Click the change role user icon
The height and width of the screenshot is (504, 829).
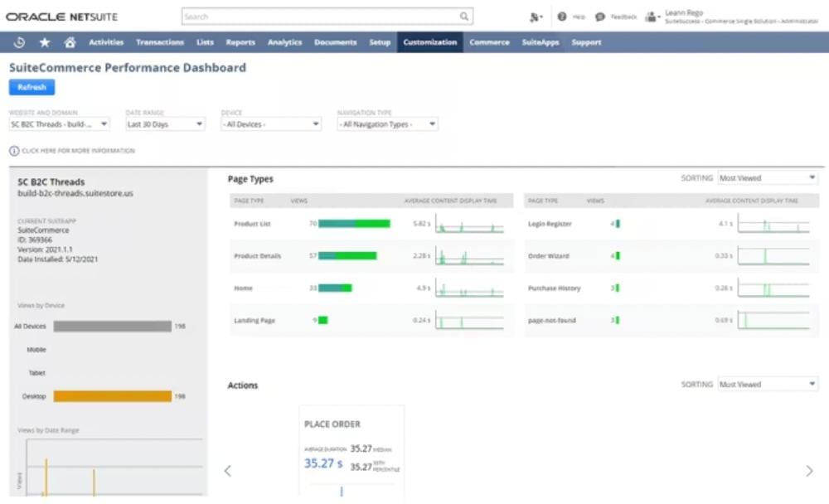tap(652, 17)
